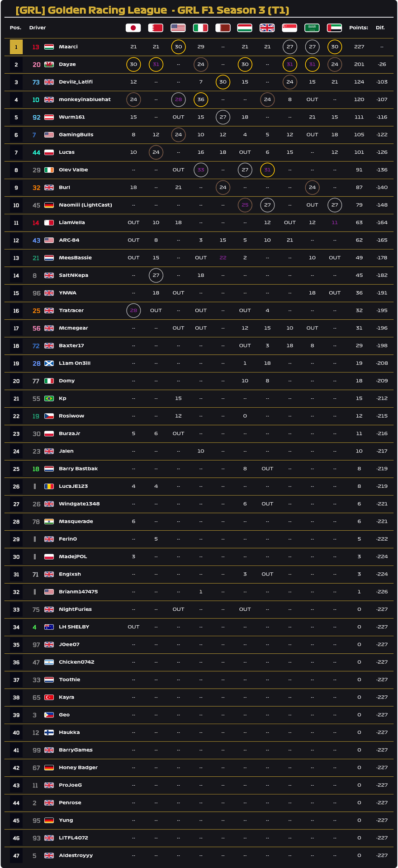The image size is (398, 868).
Task: Click the Wales flag beside Dayze
Action: pos(49,65)
